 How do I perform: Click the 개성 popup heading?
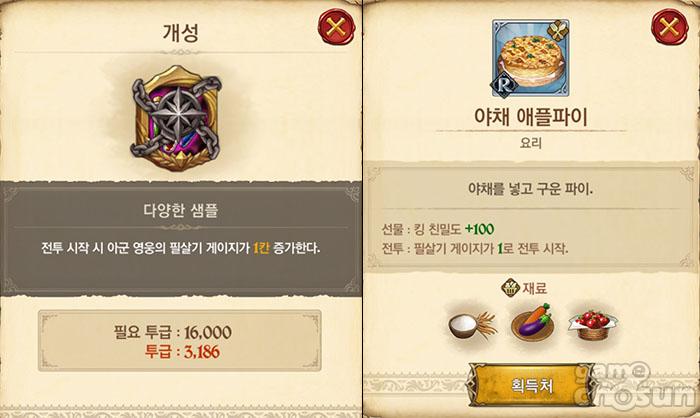pyautogui.click(x=180, y=33)
